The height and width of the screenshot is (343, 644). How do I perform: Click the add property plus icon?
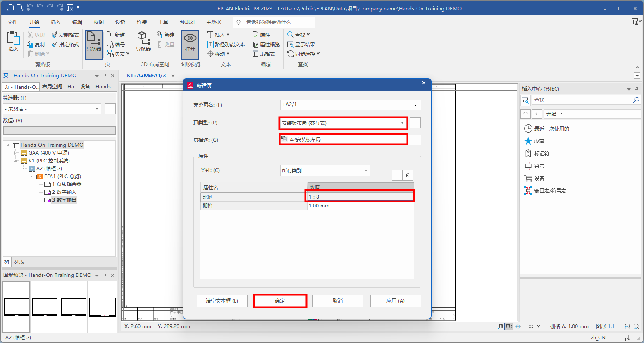coord(397,175)
